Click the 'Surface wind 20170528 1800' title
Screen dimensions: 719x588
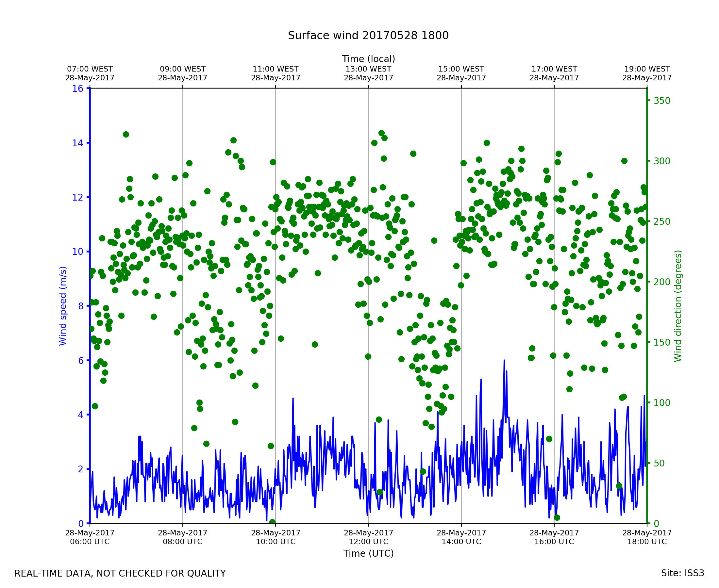click(368, 36)
